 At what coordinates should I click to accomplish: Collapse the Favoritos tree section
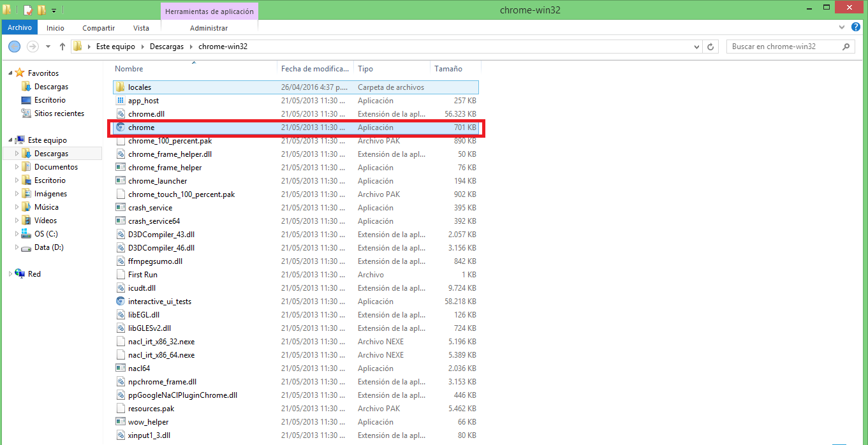10,73
